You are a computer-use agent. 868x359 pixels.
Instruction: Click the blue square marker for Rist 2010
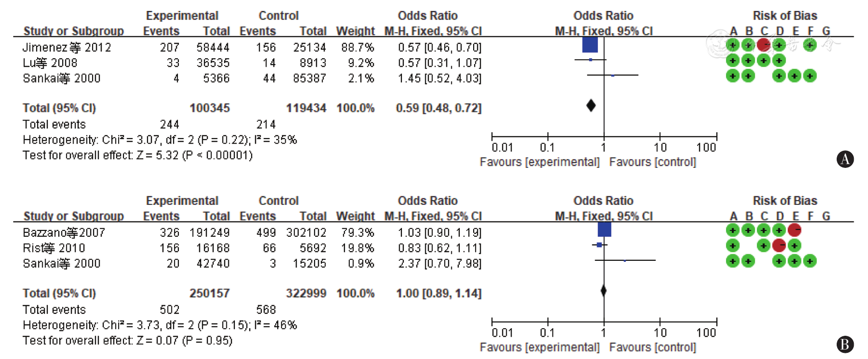[599, 245]
